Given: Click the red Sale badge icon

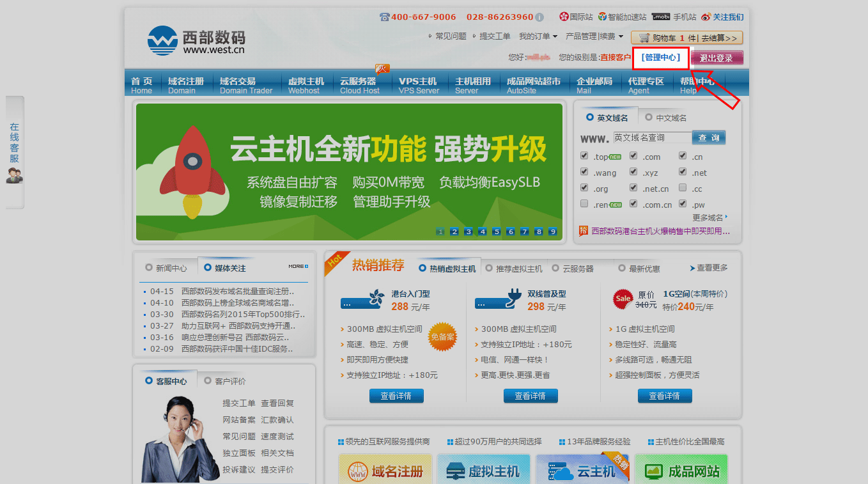Looking at the screenshot, I should click(x=623, y=299).
